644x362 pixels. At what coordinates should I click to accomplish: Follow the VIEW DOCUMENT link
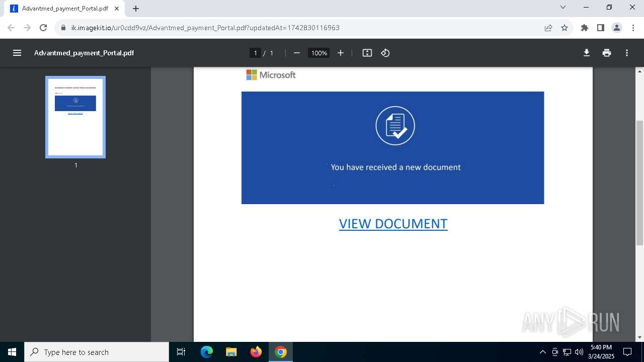pos(393,224)
